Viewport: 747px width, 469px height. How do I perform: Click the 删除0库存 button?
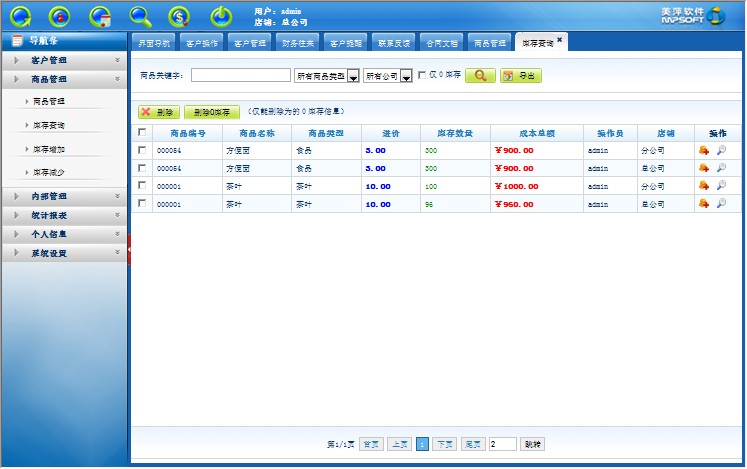coord(212,113)
